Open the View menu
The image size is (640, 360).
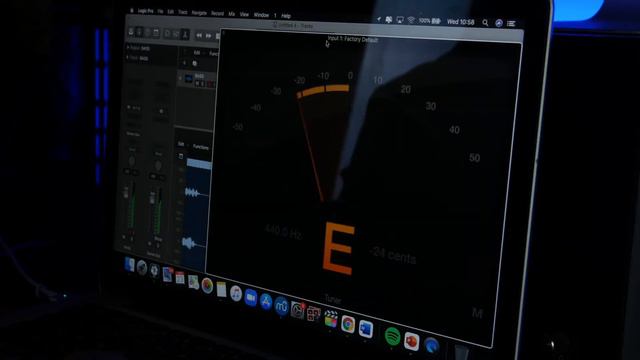tap(244, 14)
